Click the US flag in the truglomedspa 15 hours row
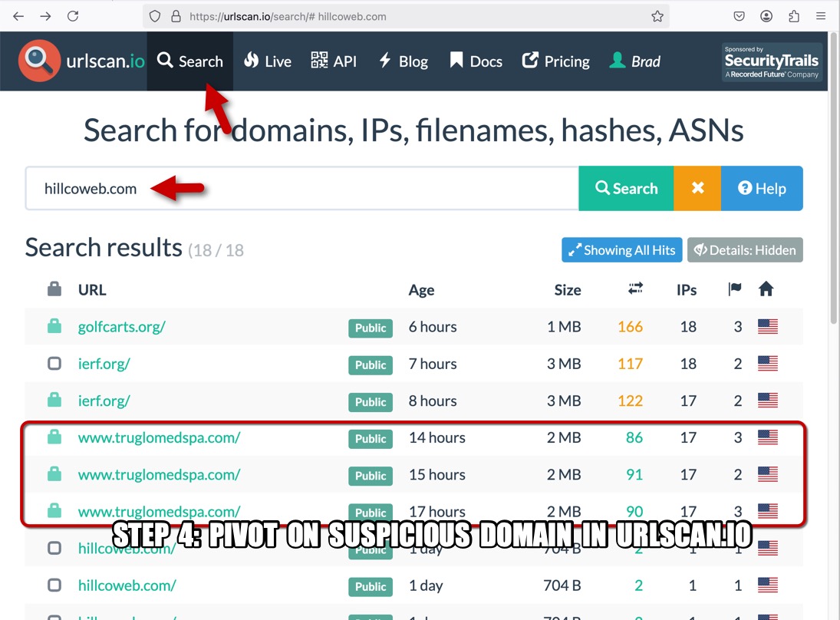 click(768, 474)
